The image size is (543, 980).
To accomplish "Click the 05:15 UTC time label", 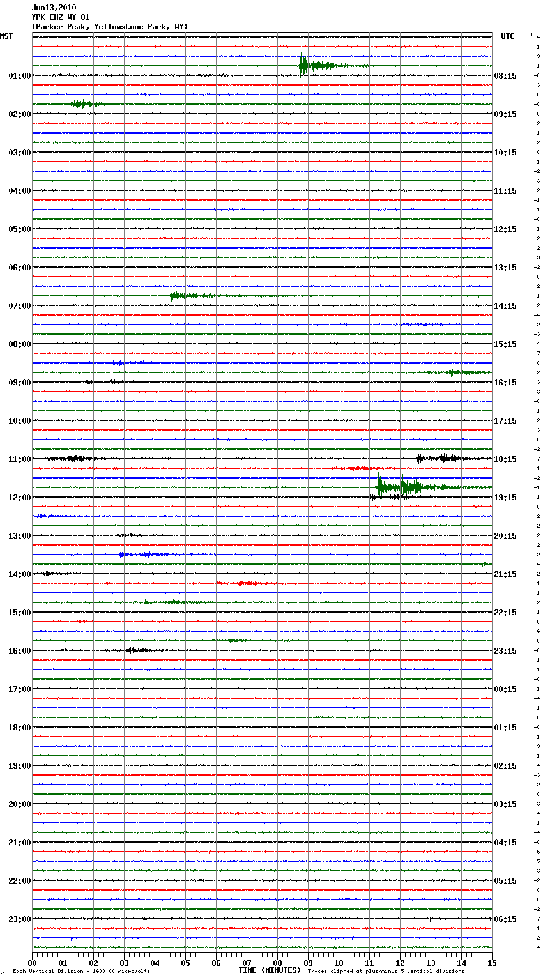I will point(505,881).
